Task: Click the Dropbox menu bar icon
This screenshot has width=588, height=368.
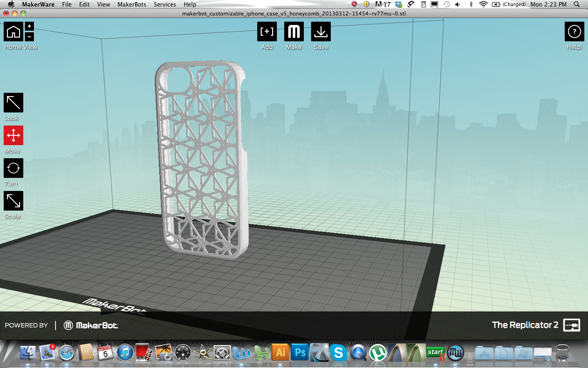Action: (399, 4)
